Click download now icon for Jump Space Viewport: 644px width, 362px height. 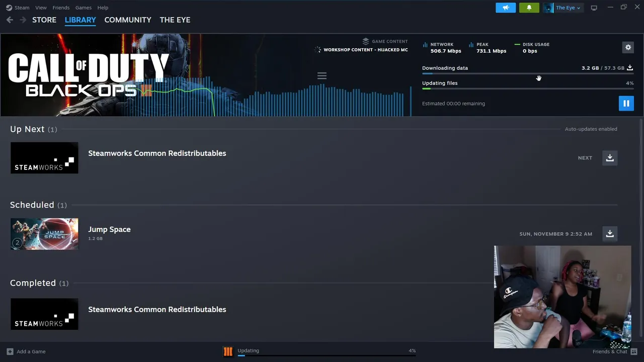pos(610,234)
